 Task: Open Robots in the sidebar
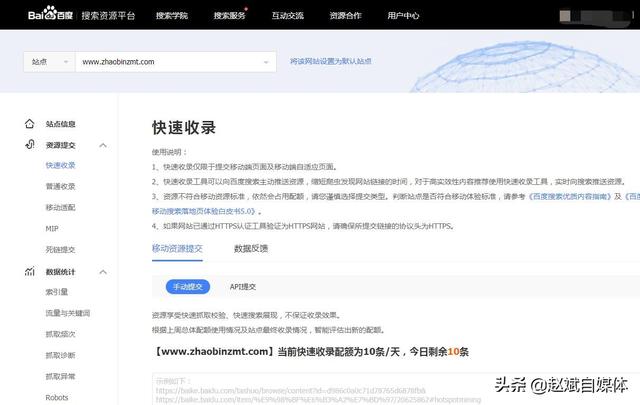pyautogui.click(x=57, y=397)
